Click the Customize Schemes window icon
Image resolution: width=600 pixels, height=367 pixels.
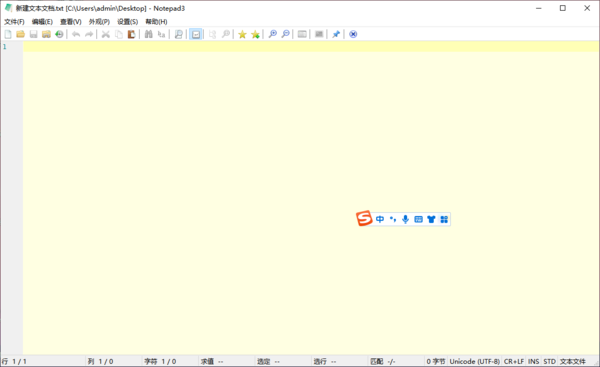coord(302,34)
